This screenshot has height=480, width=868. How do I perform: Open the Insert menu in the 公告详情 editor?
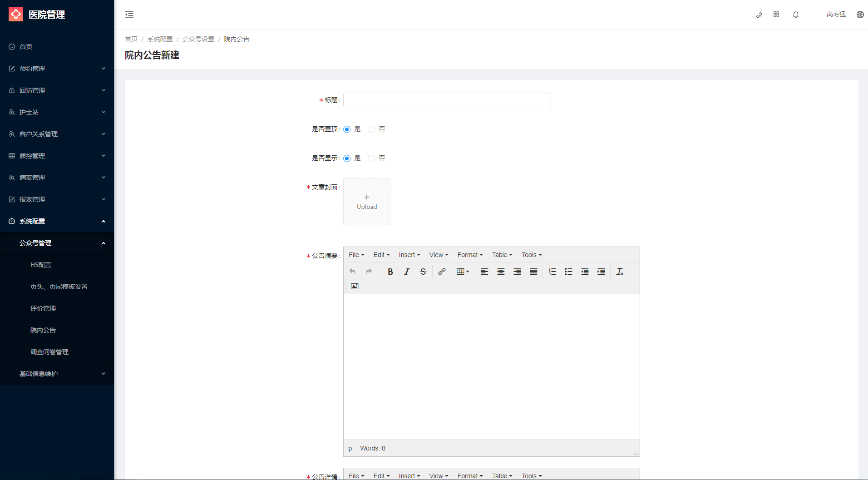[x=409, y=475]
